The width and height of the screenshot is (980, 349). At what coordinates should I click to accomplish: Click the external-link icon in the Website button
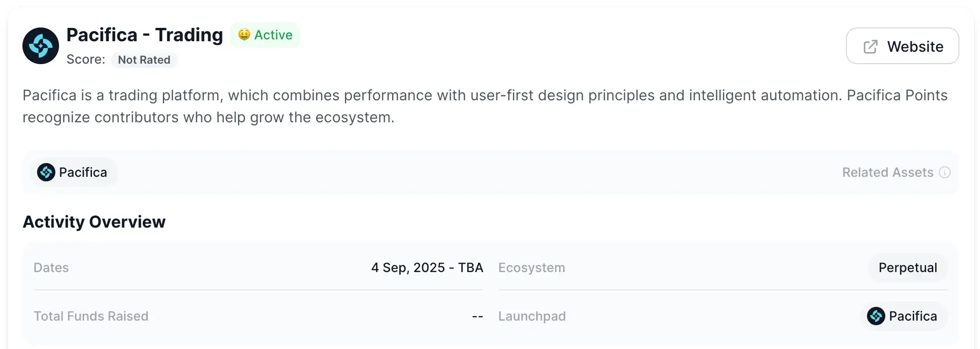870,47
